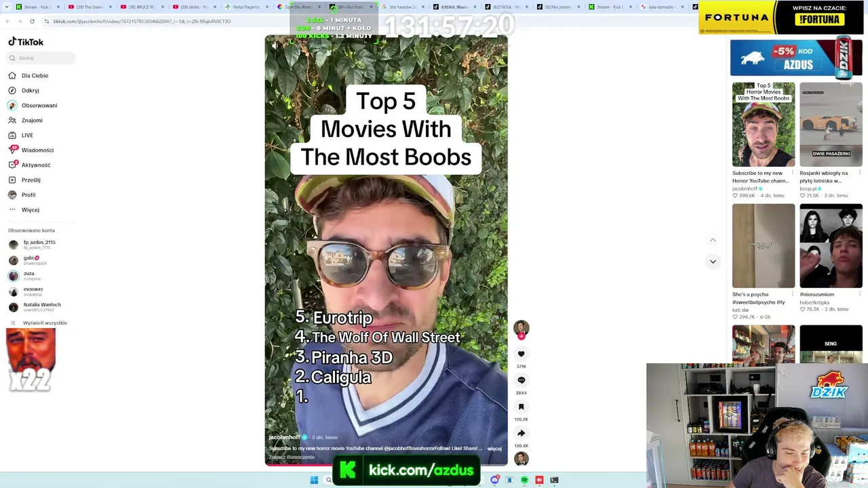Click the hubertkrOpka author name

(x=814, y=302)
